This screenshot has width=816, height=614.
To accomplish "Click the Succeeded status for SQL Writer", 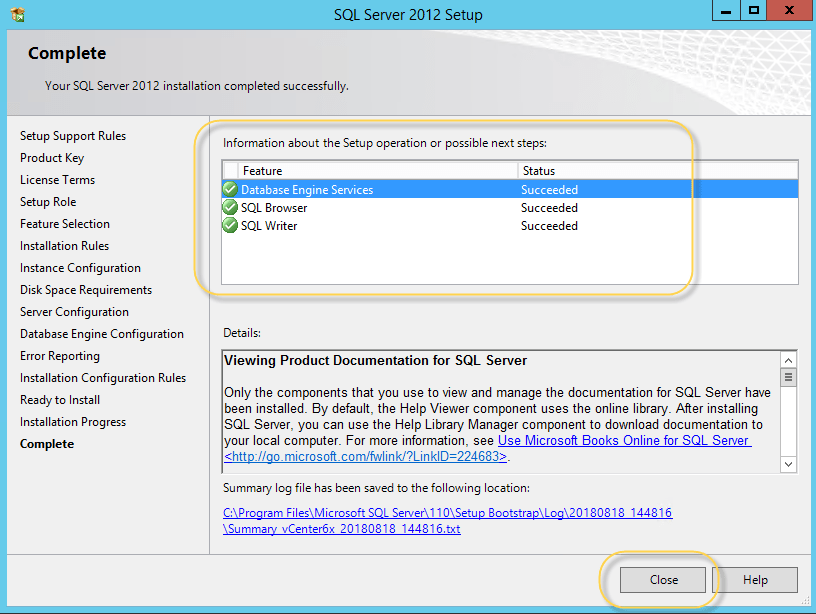I will tap(549, 226).
